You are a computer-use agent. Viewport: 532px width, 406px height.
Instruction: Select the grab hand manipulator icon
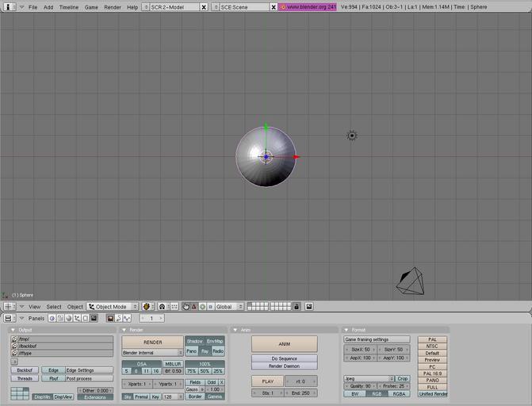coord(186,306)
